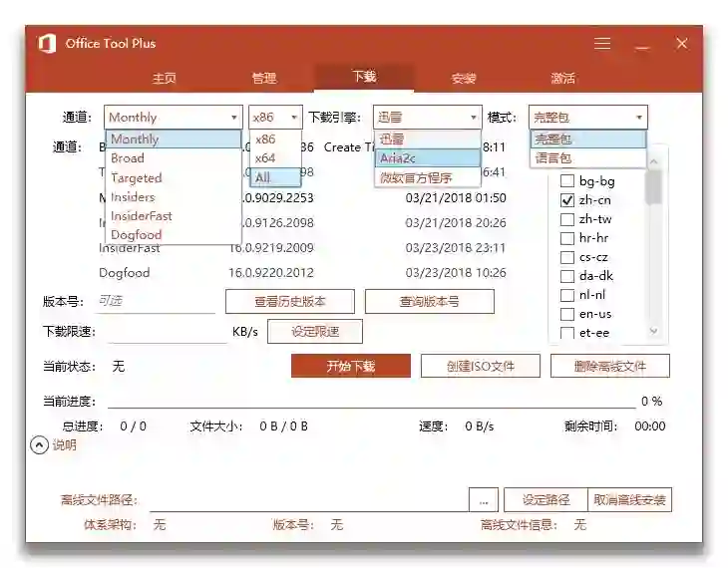Check the cs-cz language checkbox

coord(567,257)
